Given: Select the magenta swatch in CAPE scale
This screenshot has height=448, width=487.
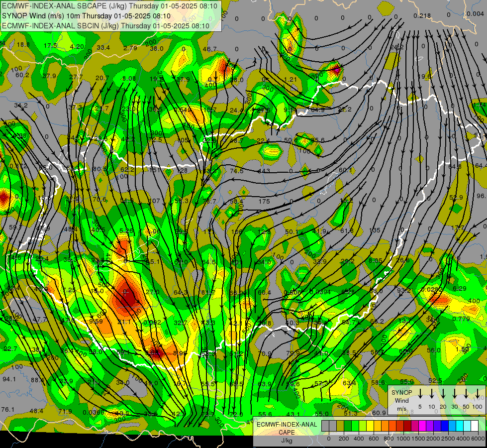Looking at the screenshot, I should pyautogui.click(x=422, y=426).
